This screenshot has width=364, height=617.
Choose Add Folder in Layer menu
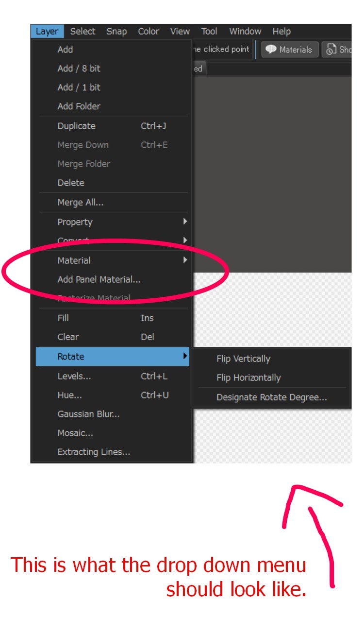[79, 106]
